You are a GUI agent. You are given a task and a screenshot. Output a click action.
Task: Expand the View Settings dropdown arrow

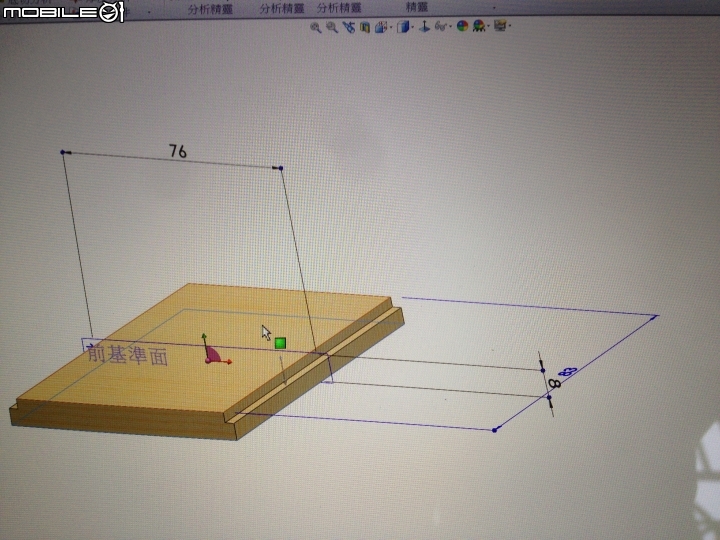pos(510,26)
